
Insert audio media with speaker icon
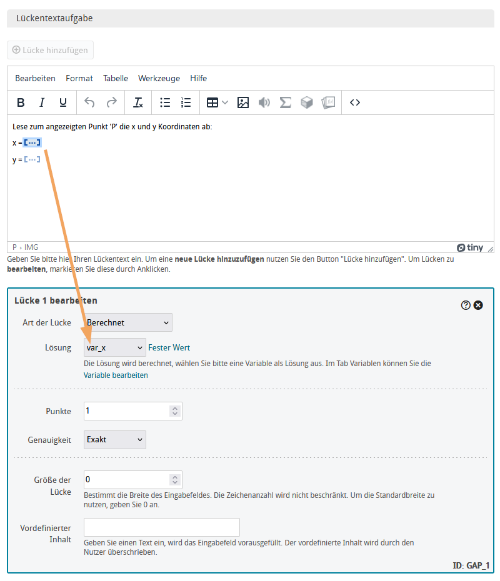[x=264, y=102]
